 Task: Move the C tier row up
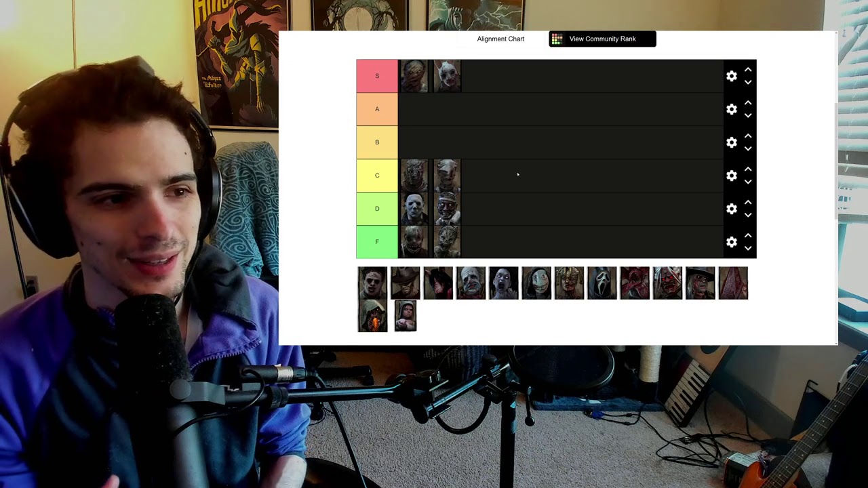(x=748, y=169)
